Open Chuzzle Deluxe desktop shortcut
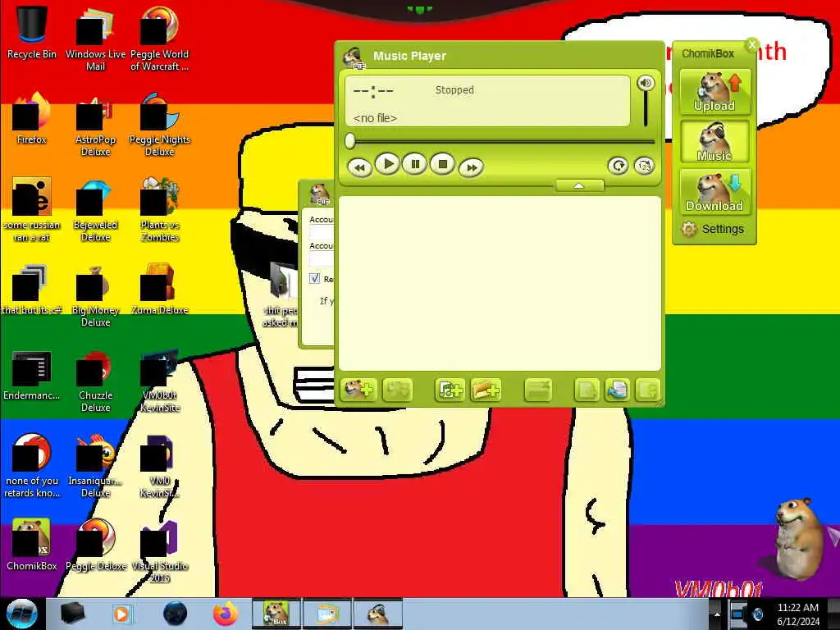This screenshot has height=630, width=840. click(x=95, y=381)
